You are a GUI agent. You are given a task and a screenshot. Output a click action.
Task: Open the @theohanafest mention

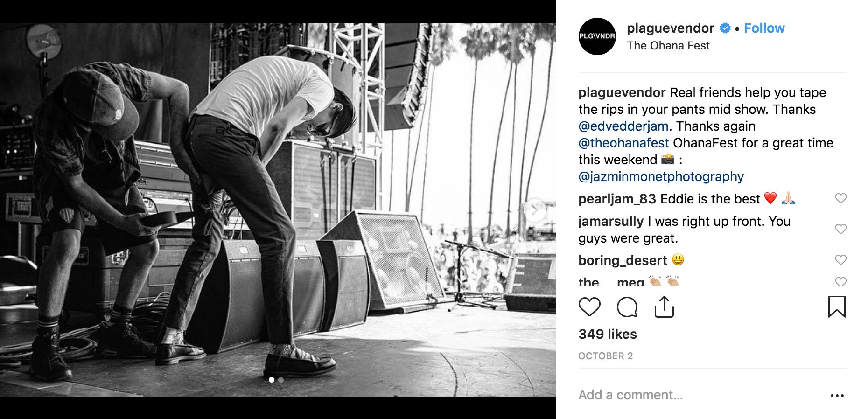pos(624,143)
